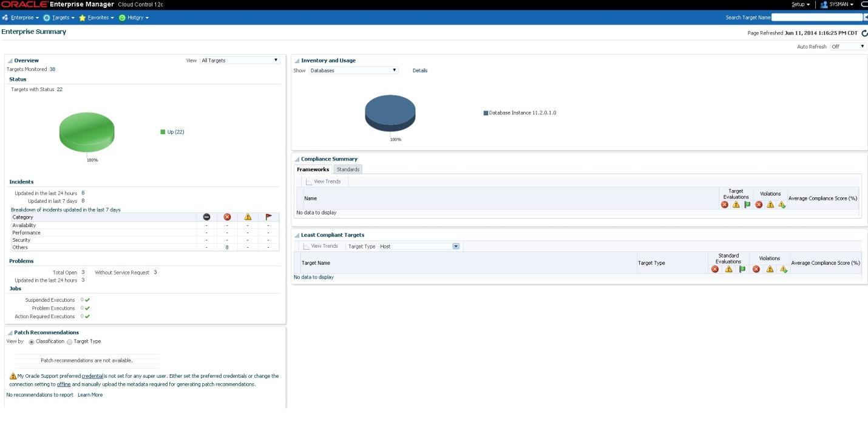Screen dimensions: 868x430
Task: Click the Problem Executions green checkmark
Action: click(x=87, y=308)
